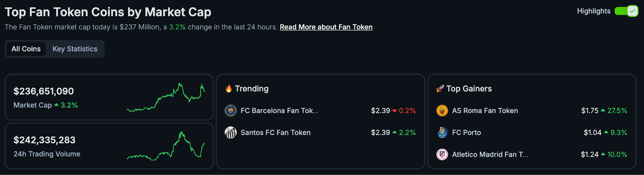Open Read More about Fan Token link
The height and width of the screenshot is (175, 644).
coord(326,27)
